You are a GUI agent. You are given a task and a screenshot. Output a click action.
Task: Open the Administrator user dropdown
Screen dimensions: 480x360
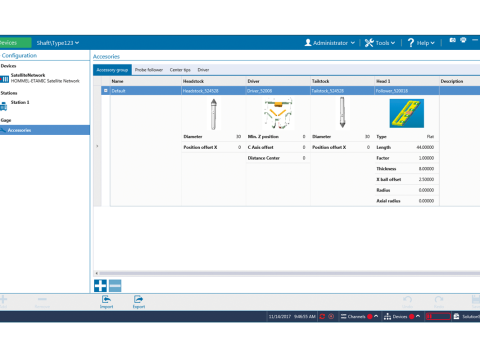click(330, 43)
